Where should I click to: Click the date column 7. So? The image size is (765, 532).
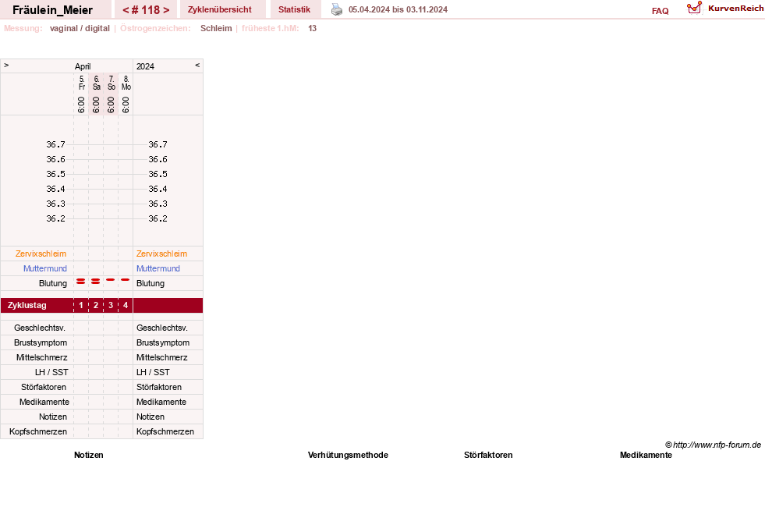tap(112, 83)
